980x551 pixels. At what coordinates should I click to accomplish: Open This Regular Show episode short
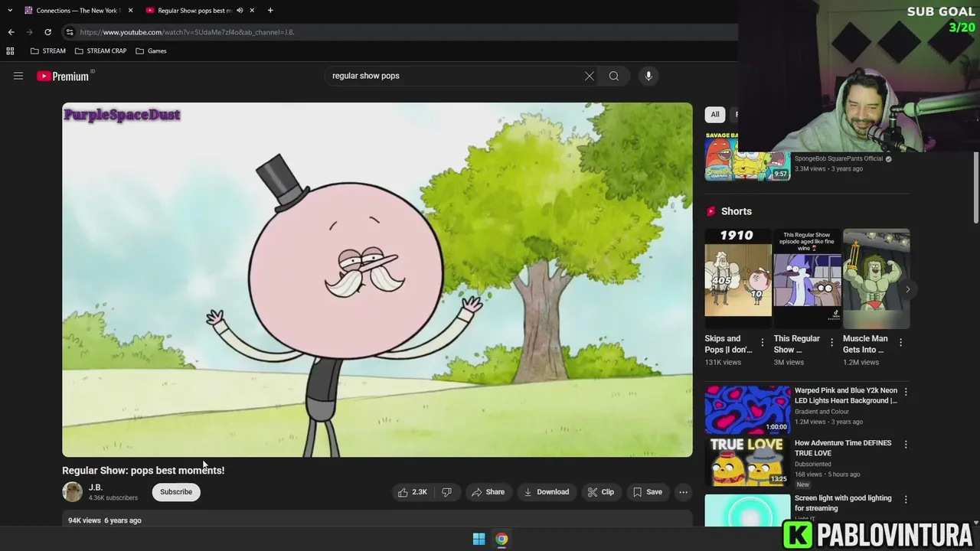(807, 279)
